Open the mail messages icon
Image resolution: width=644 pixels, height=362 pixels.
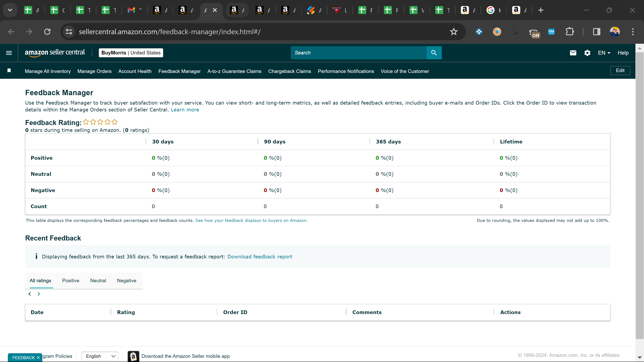(x=573, y=53)
